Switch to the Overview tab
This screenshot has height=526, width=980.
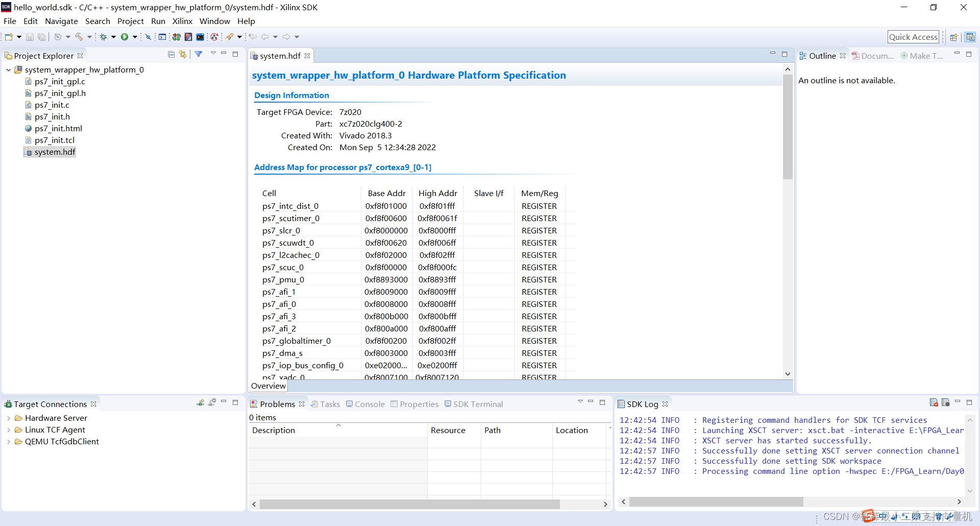[268, 386]
